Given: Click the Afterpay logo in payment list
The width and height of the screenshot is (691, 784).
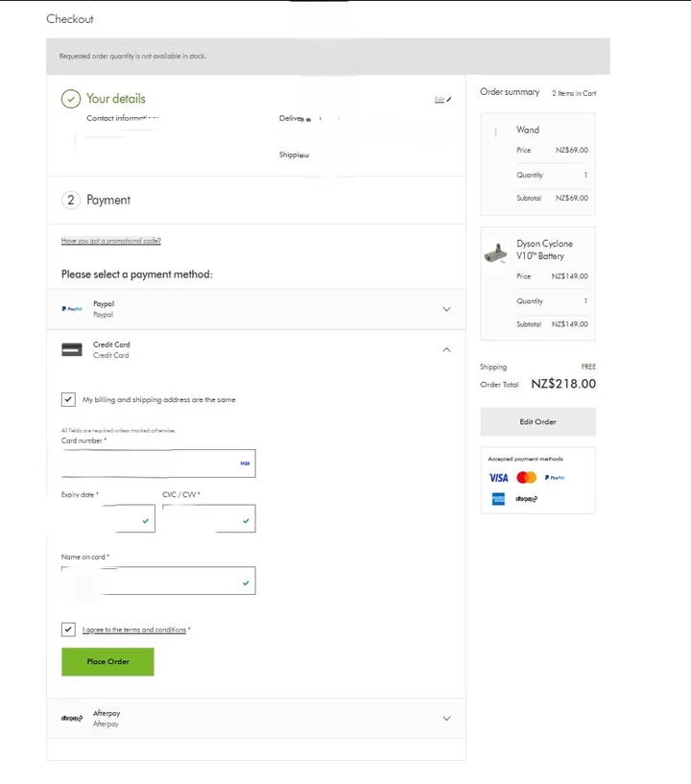Looking at the screenshot, I should point(71,719).
